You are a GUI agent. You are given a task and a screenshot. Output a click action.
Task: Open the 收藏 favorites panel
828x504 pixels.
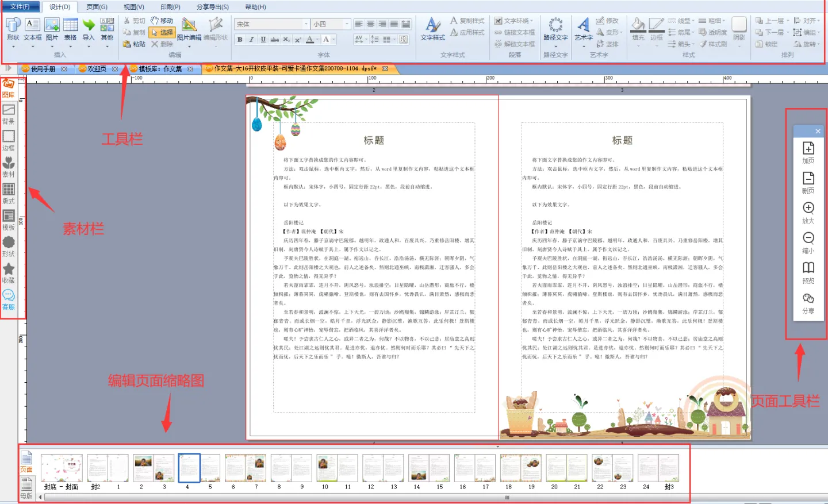tap(9, 274)
